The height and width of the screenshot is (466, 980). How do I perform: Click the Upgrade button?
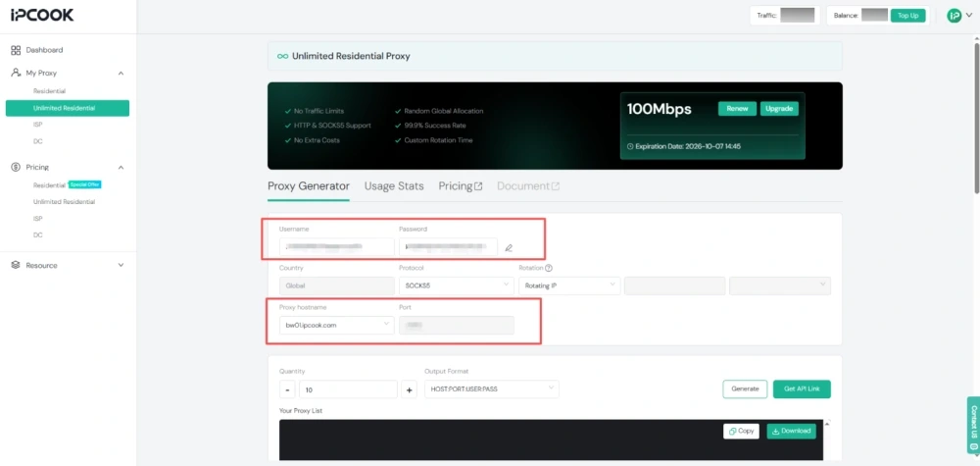[x=779, y=109]
